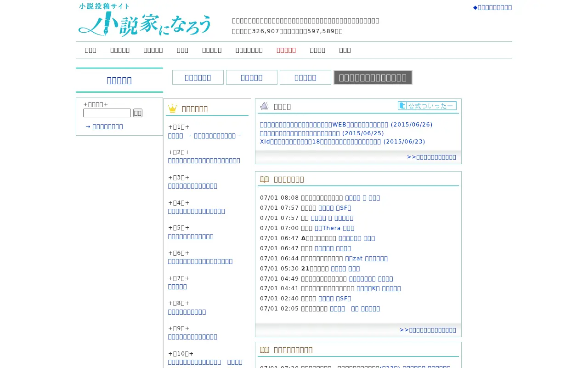Open the rank 8 novel title link
Image resolution: width=588 pixels, height=368 pixels.
point(187,312)
